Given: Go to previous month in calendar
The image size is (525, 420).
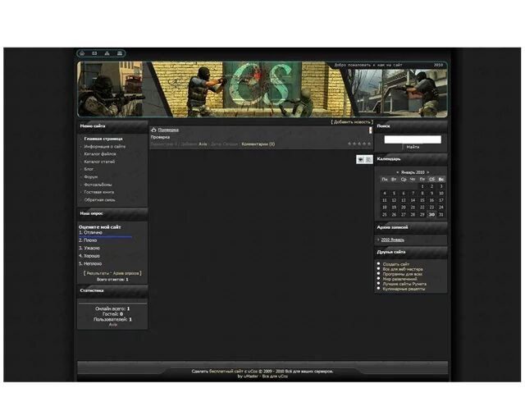Looking at the screenshot, I should 397,172.
